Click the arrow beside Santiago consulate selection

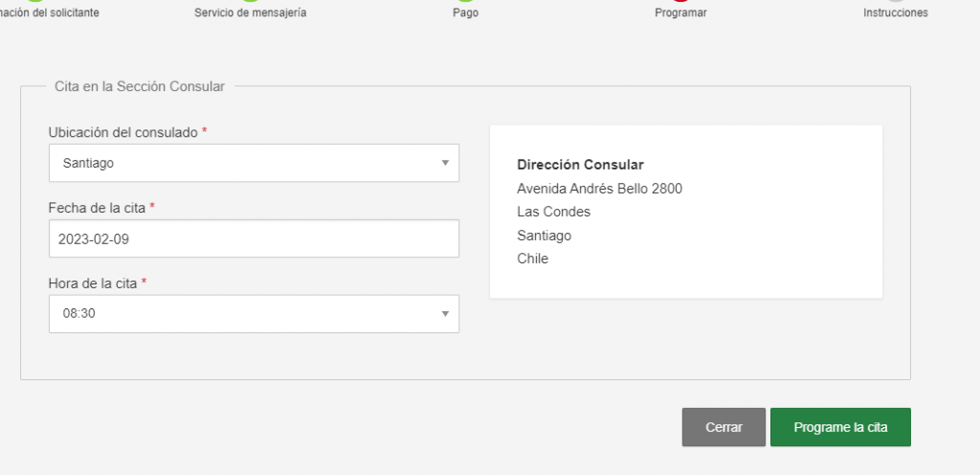pyautogui.click(x=445, y=163)
